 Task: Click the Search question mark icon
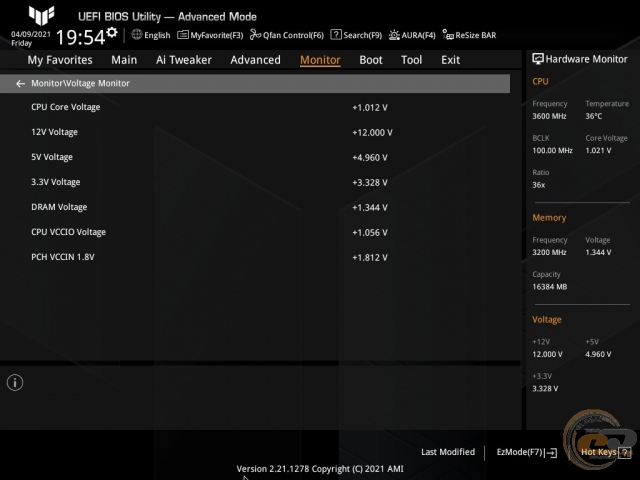[x=336, y=35]
